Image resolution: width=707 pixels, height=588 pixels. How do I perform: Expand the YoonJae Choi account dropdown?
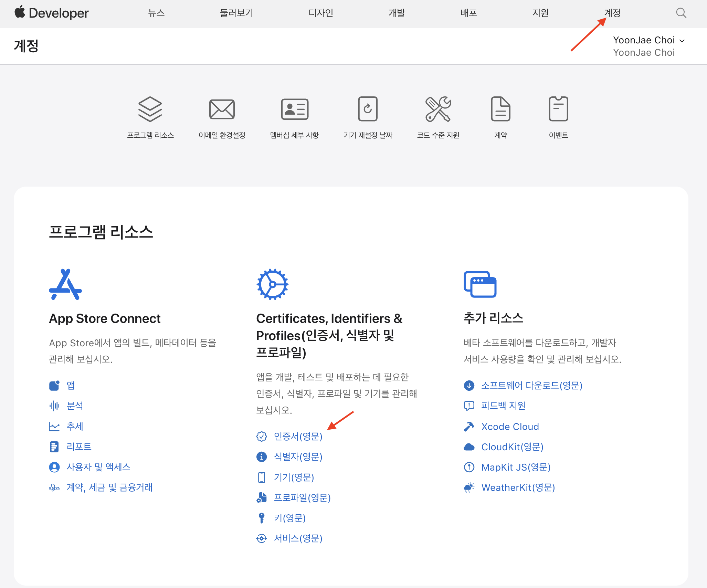648,41
